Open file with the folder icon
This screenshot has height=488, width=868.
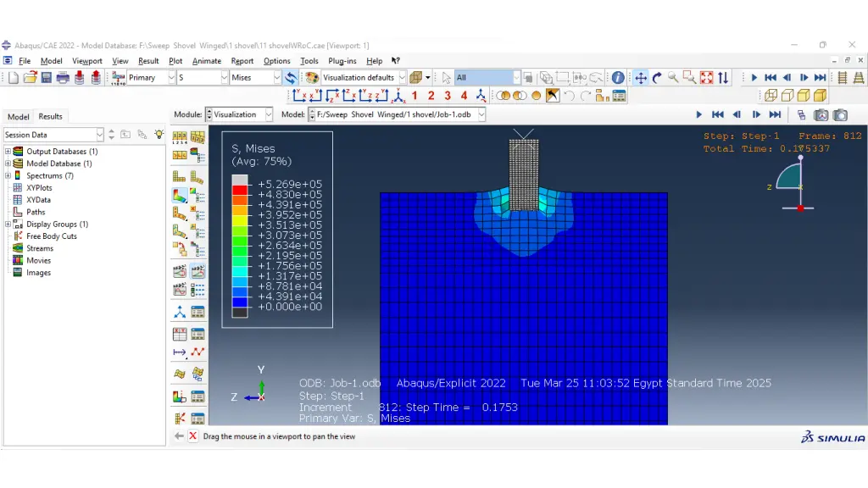tap(30, 78)
